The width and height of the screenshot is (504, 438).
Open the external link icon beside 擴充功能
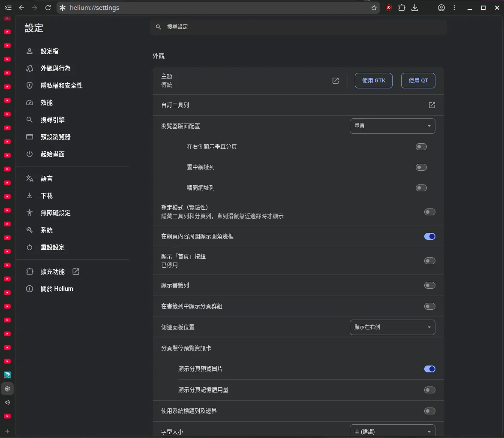point(76,272)
